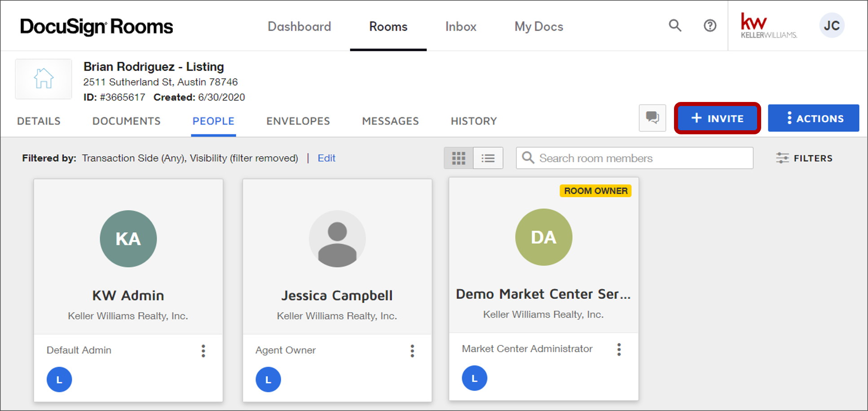Click the Invite button

(x=717, y=118)
